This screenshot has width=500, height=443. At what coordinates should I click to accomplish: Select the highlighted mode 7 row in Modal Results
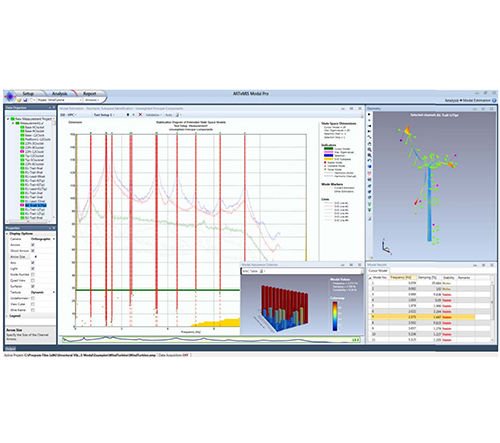(422, 317)
